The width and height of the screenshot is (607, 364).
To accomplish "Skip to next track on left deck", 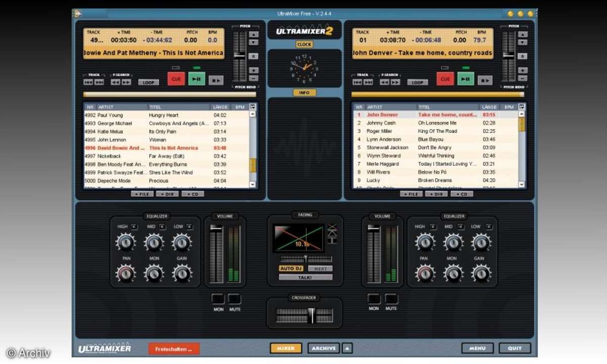I will point(99,82).
